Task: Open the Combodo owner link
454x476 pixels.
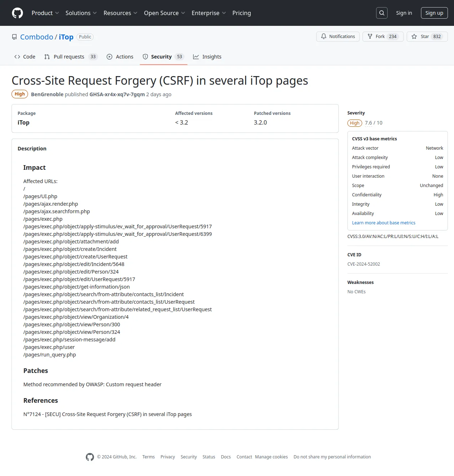Action: click(37, 37)
